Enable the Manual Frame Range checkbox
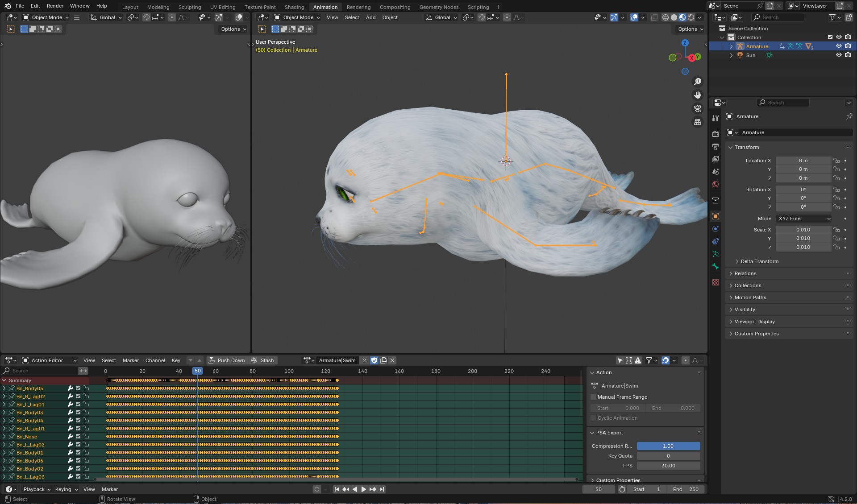This screenshot has width=857, height=504. pyautogui.click(x=593, y=397)
